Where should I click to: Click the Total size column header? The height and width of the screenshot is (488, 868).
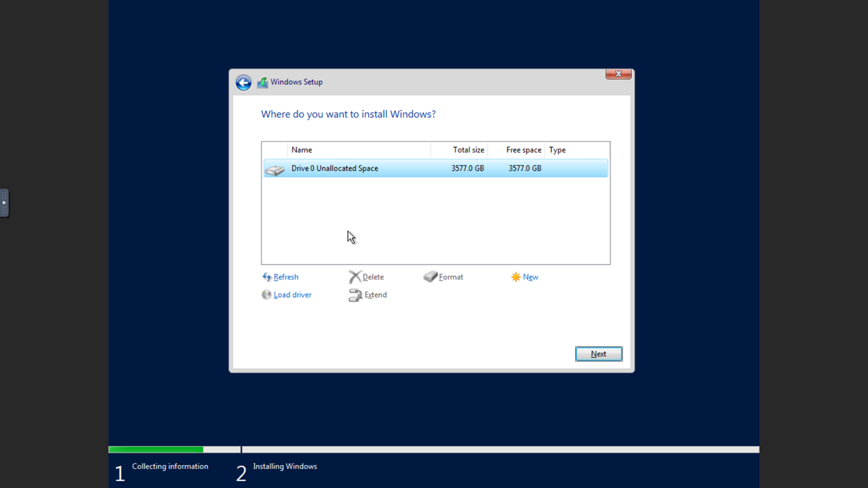(459, 150)
